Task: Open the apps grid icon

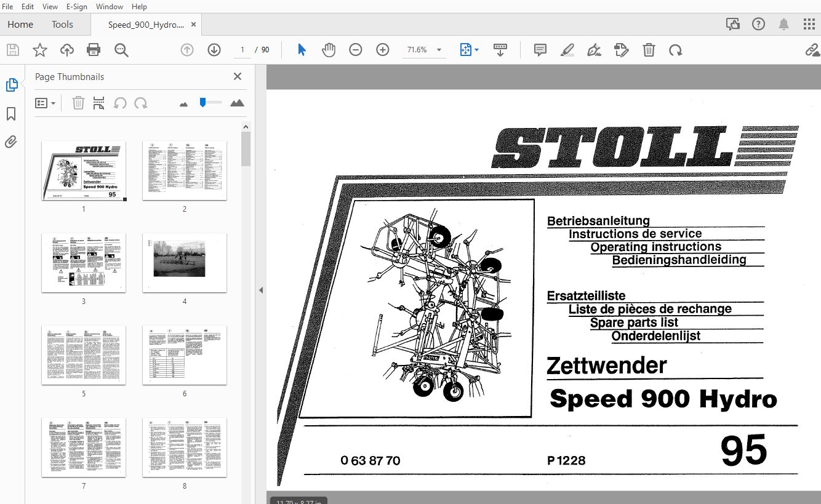Action: (809, 24)
